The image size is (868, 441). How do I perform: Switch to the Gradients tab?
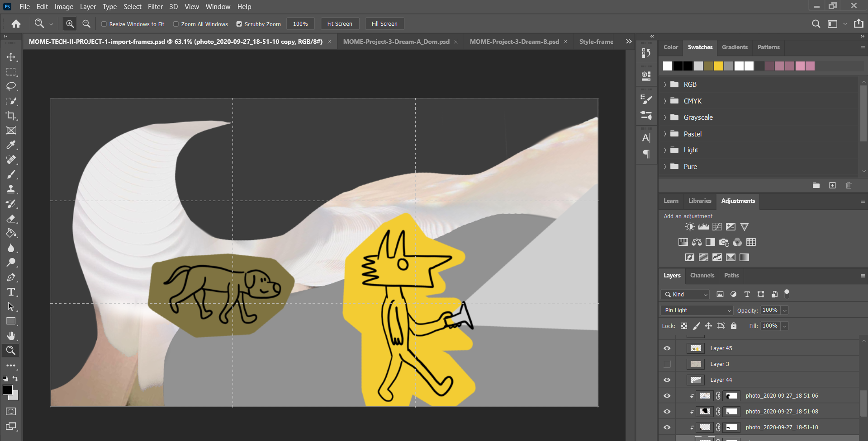click(735, 47)
